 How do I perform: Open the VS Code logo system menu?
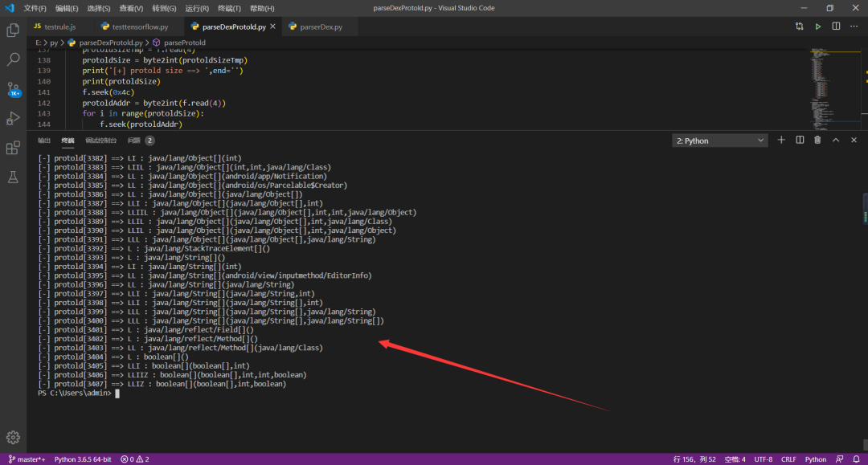point(10,8)
